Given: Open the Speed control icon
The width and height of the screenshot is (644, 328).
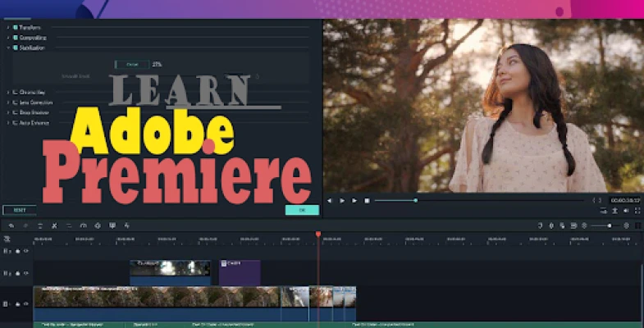Looking at the screenshot, I should pos(83,225).
